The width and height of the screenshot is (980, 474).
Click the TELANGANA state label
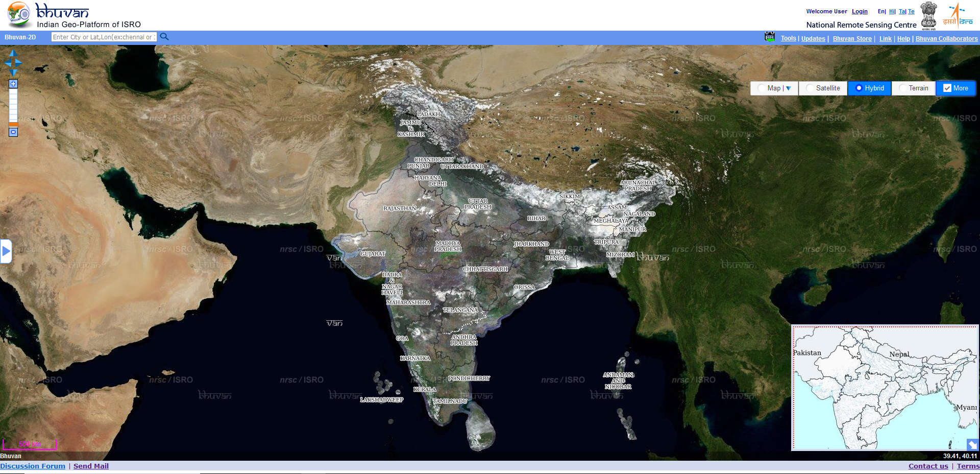coord(460,310)
